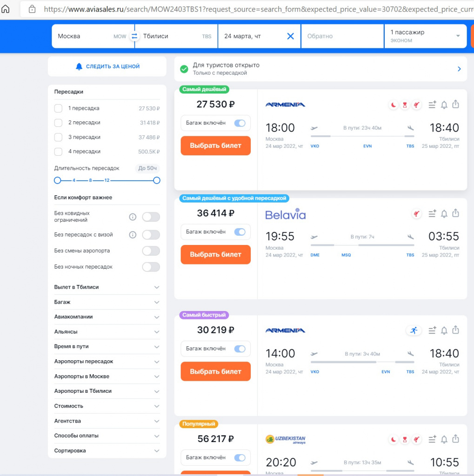Click the bell icon to track price
The height and width of the screenshot is (476, 474).
click(x=79, y=66)
